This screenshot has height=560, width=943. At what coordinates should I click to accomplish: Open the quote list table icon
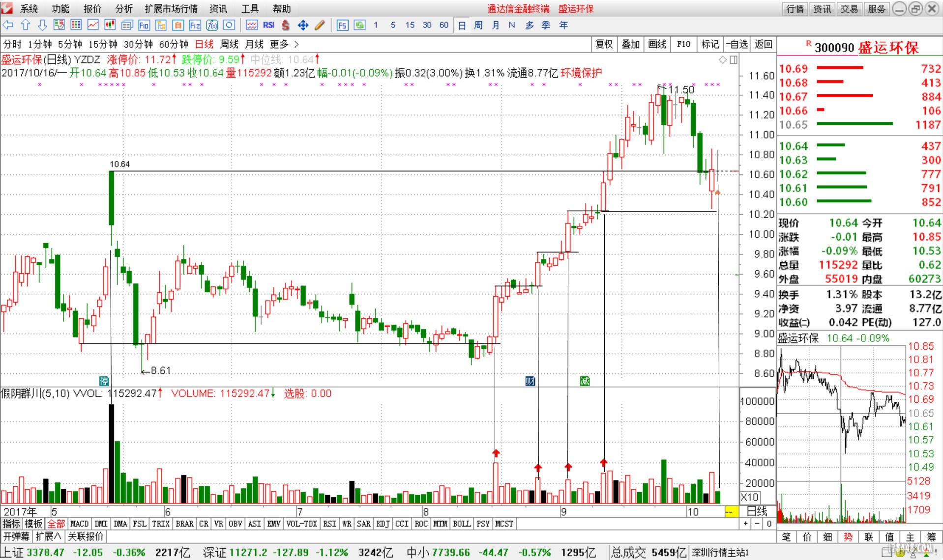[76, 25]
